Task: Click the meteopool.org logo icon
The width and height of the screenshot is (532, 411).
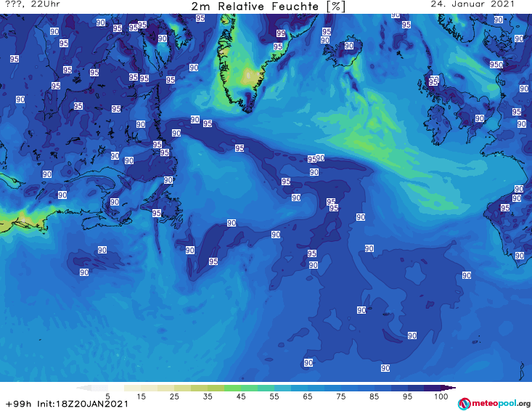Action: [464, 404]
